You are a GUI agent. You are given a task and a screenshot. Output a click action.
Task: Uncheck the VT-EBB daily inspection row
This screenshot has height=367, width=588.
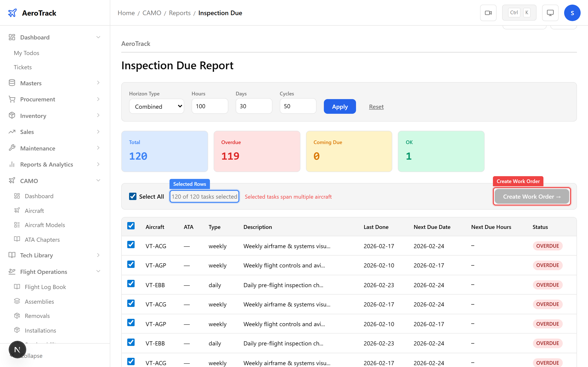pyautogui.click(x=131, y=284)
